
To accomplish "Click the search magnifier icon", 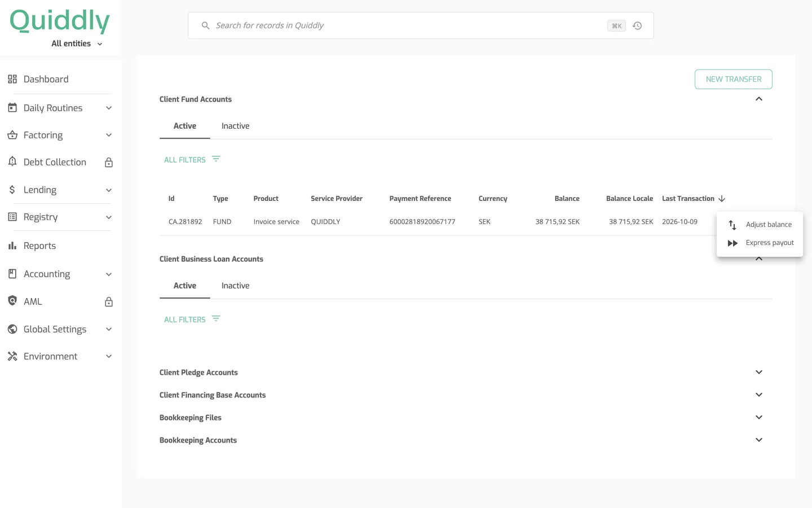I will click(206, 25).
